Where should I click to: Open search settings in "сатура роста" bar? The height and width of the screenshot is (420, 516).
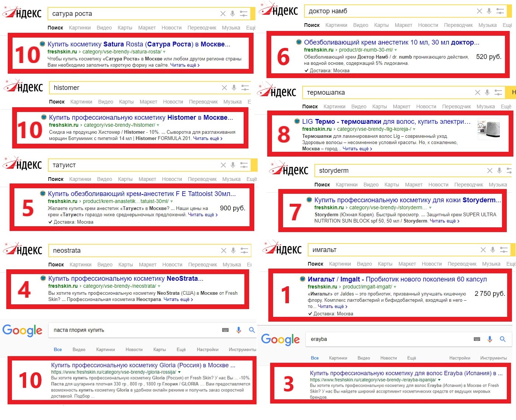pos(244,14)
